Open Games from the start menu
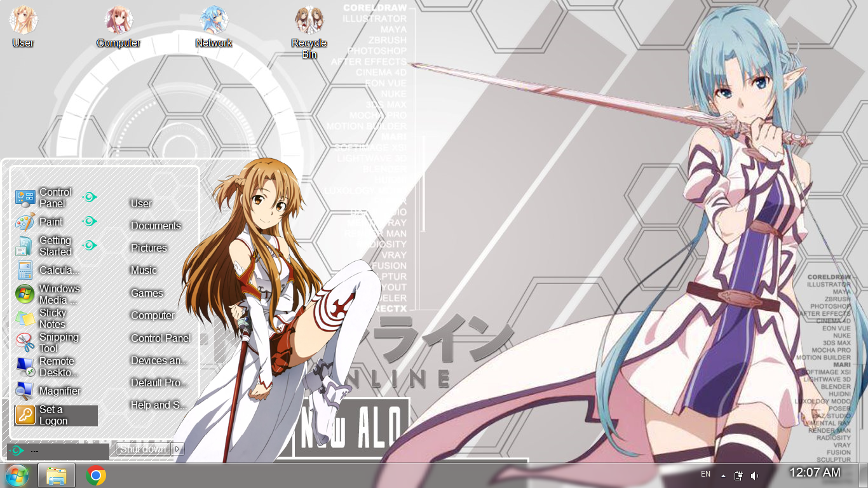This screenshot has height=488, width=868. tap(147, 293)
